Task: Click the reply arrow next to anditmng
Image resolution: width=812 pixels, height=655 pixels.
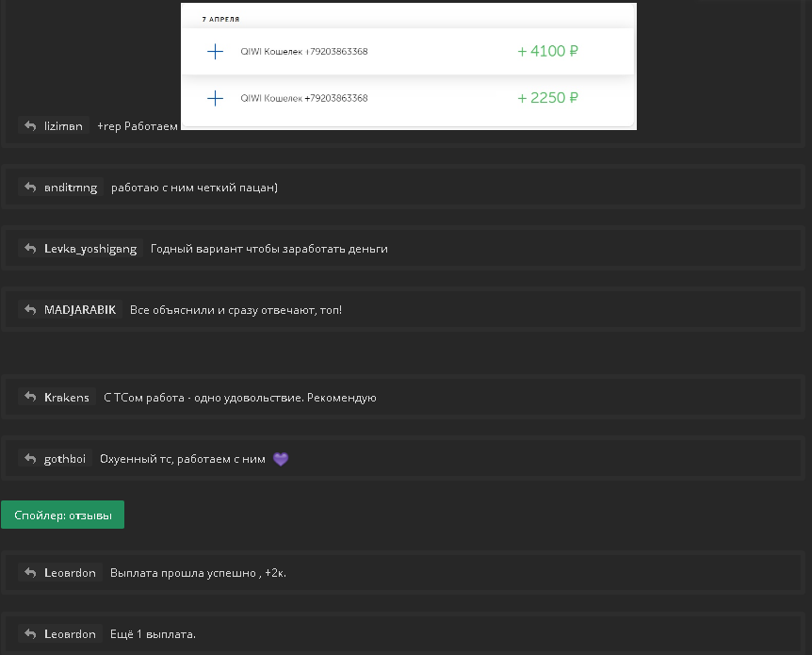Action: [31, 188]
